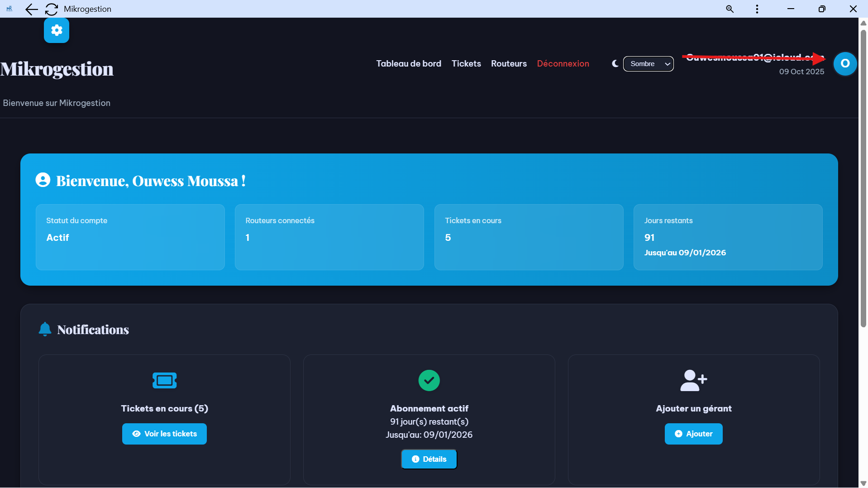Click the circular avatar with letter O

coord(844,63)
